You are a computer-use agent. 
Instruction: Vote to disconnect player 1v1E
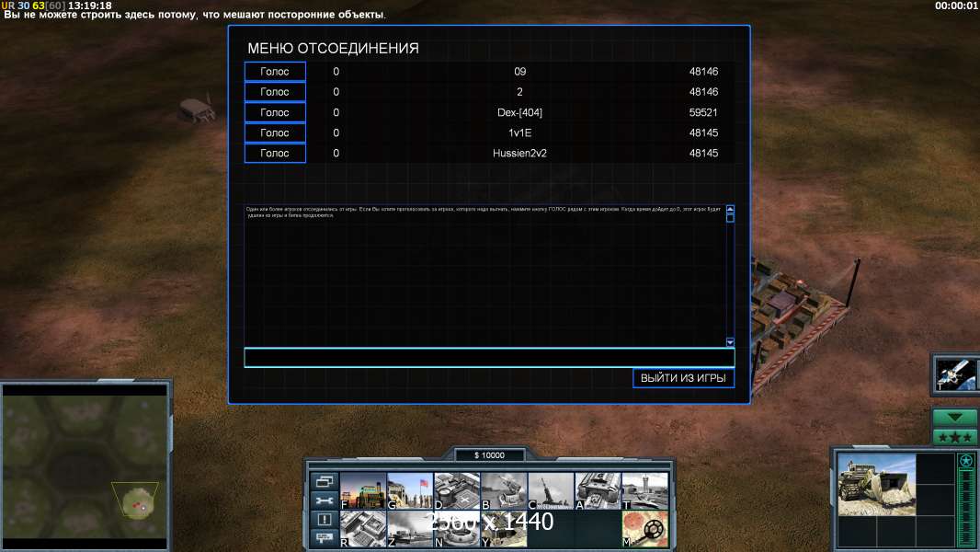[x=275, y=132]
